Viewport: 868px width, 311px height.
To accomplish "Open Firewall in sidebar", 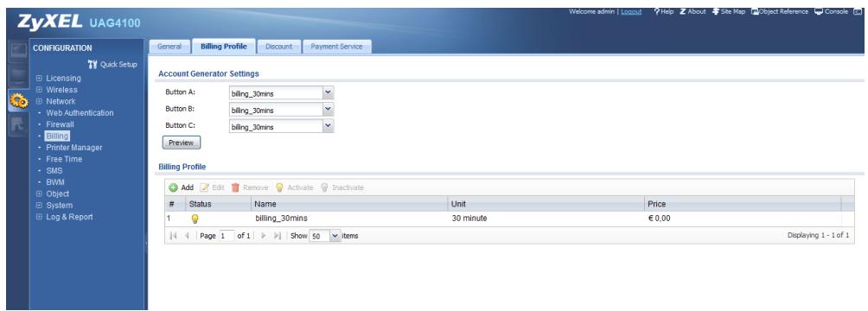I will pyautogui.click(x=60, y=124).
